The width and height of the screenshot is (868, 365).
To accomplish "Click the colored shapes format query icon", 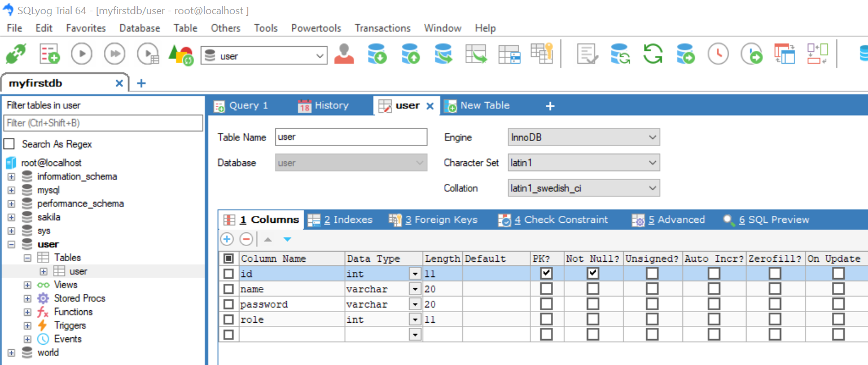I will point(181,55).
